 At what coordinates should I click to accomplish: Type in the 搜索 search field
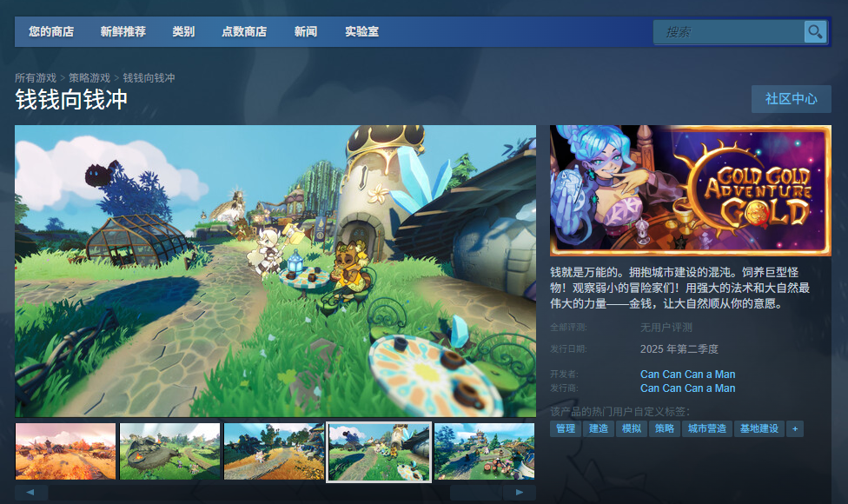[728, 32]
